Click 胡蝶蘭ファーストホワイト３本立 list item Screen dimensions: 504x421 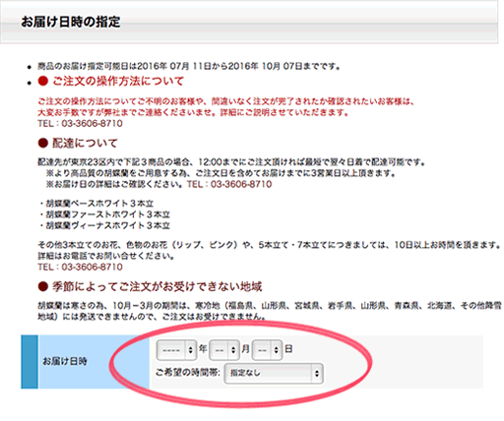pyautogui.click(x=107, y=214)
